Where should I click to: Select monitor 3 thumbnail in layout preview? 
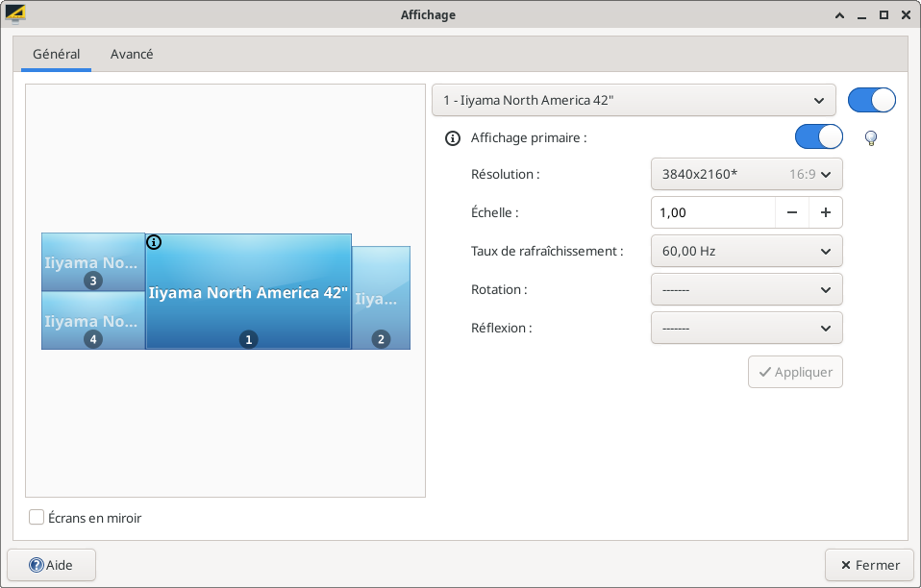click(93, 262)
